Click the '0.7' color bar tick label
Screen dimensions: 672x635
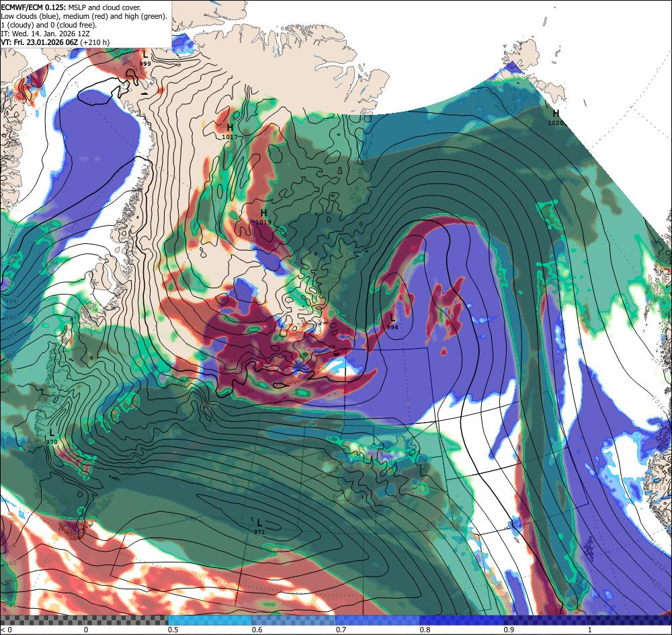click(x=341, y=630)
